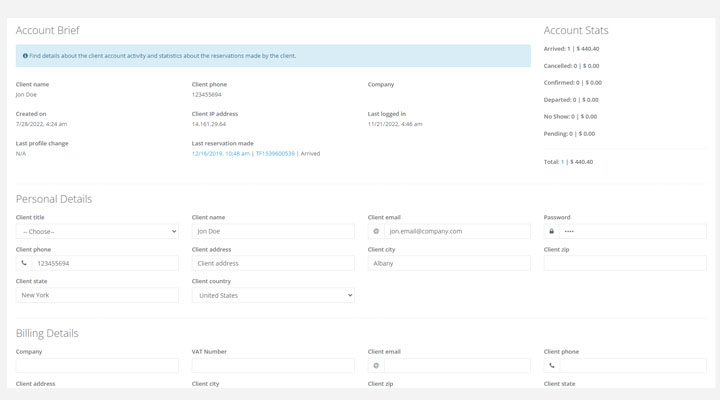Screen dimensions: 720x400
Task: Click the @ icon beside personal Client email
Action: pos(376,231)
